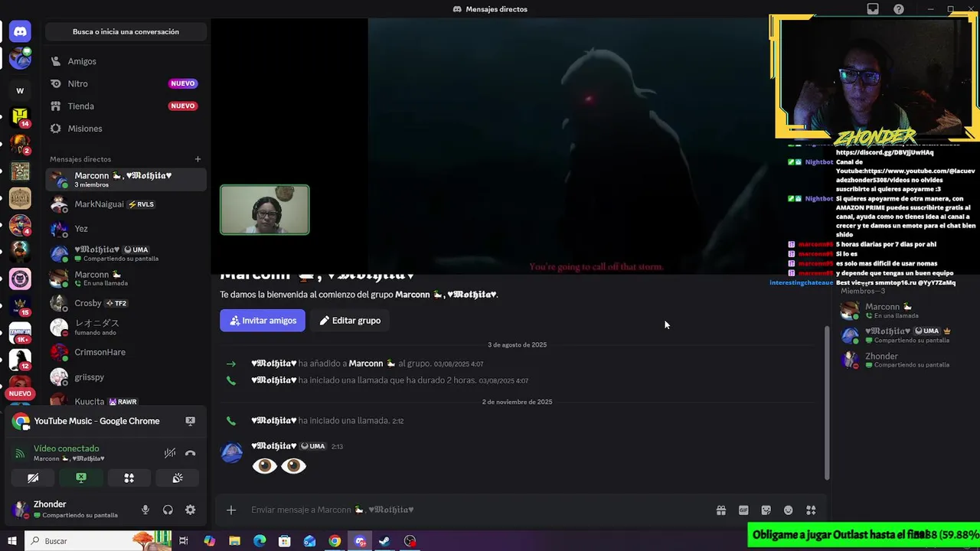980x551 pixels.
Task: Click Editar grupo button
Action: [x=350, y=321]
